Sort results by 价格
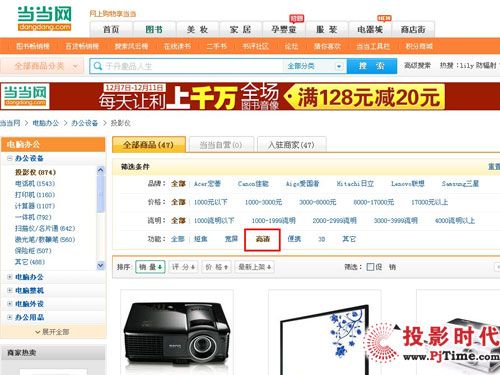Image resolution: width=500 pixels, height=375 pixels. pyautogui.click(x=216, y=267)
